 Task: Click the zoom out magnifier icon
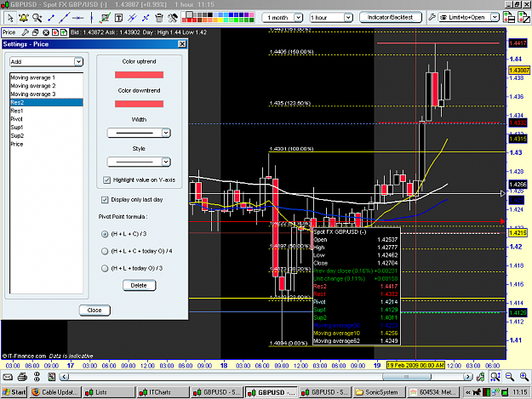tap(509, 377)
